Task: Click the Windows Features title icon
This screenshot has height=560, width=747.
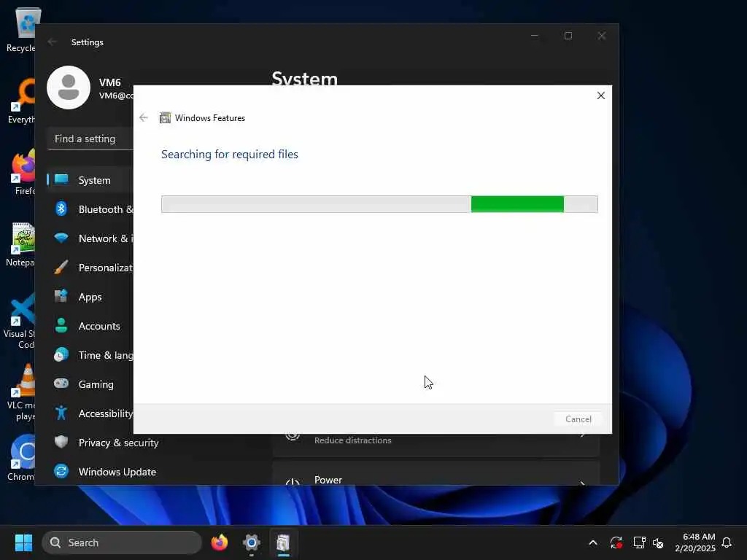Action: pyautogui.click(x=165, y=117)
